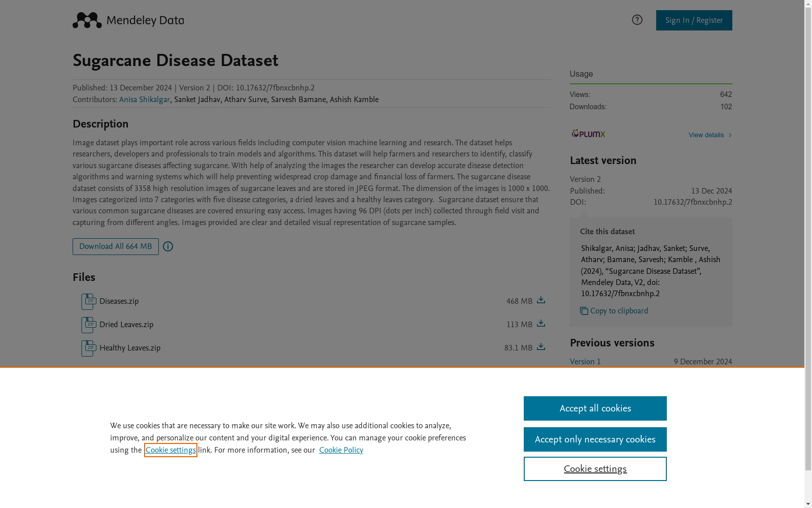This screenshot has width=812, height=508.
Task: Click Copy to clipboard text link
Action: [x=619, y=311]
